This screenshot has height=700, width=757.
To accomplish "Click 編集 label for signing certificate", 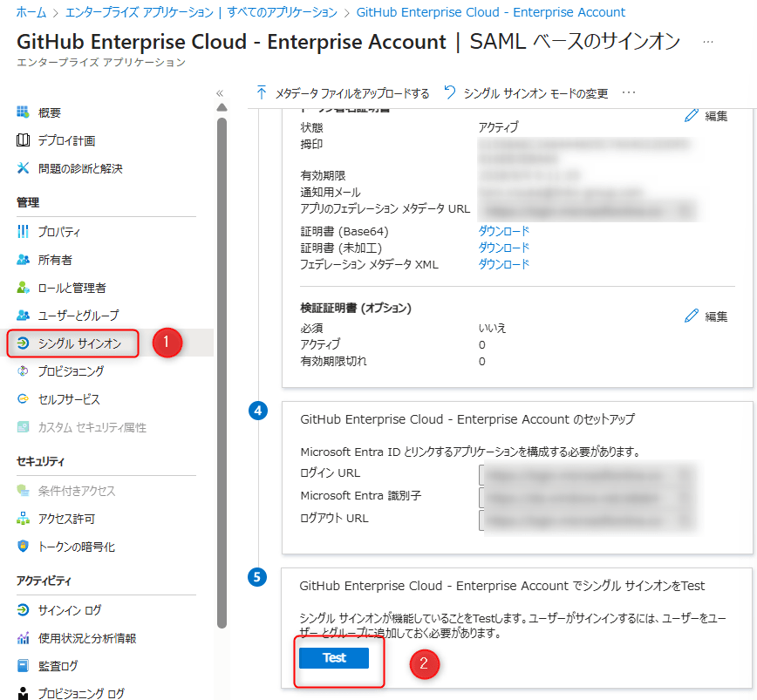I will (x=716, y=116).
